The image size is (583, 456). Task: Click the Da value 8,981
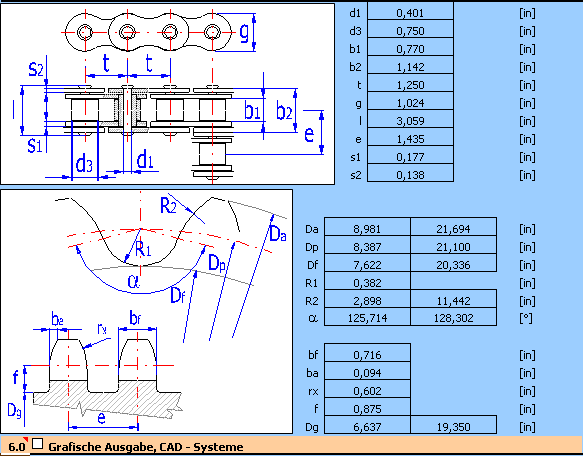click(x=367, y=227)
